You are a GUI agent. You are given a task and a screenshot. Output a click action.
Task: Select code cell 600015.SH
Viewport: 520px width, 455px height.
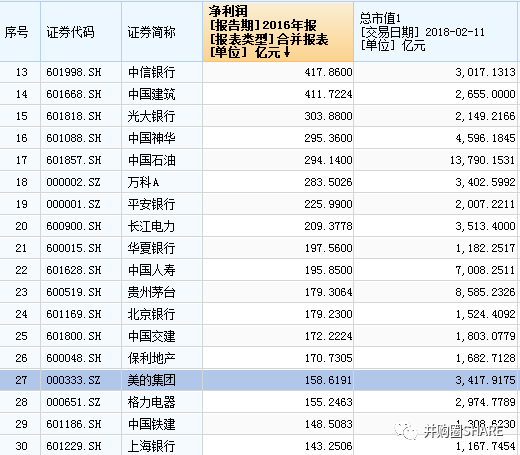pos(81,248)
